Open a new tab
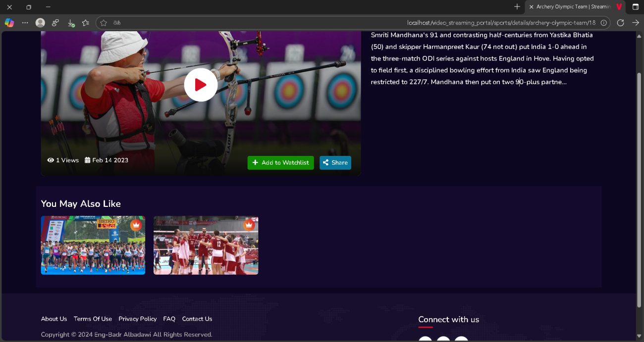Screen dimensions: 644x342 (517, 7)
